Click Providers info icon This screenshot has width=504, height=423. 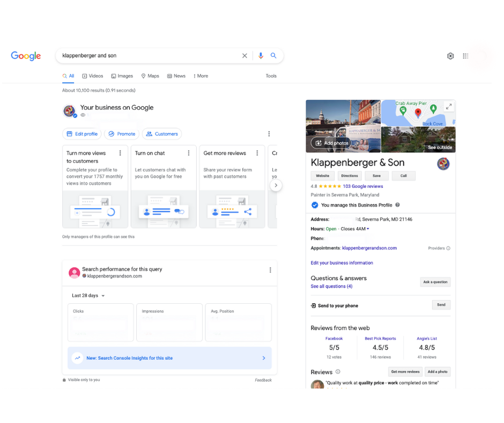tap(448, 248)
